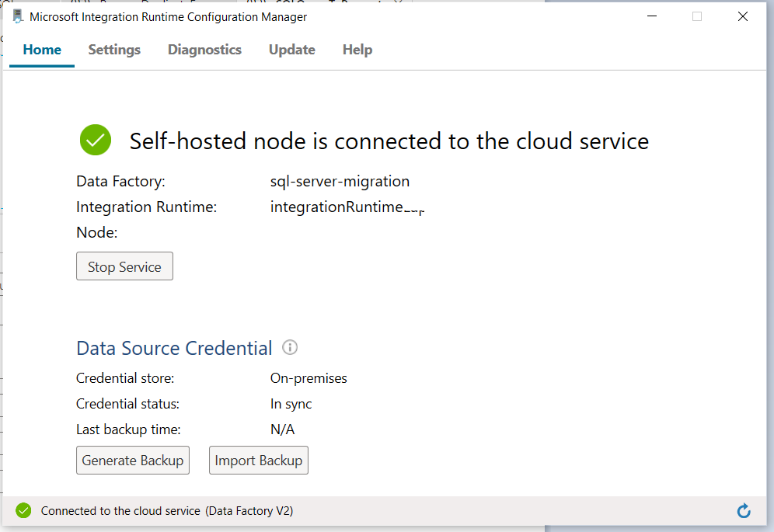Open the Help tab

point(357,50)
